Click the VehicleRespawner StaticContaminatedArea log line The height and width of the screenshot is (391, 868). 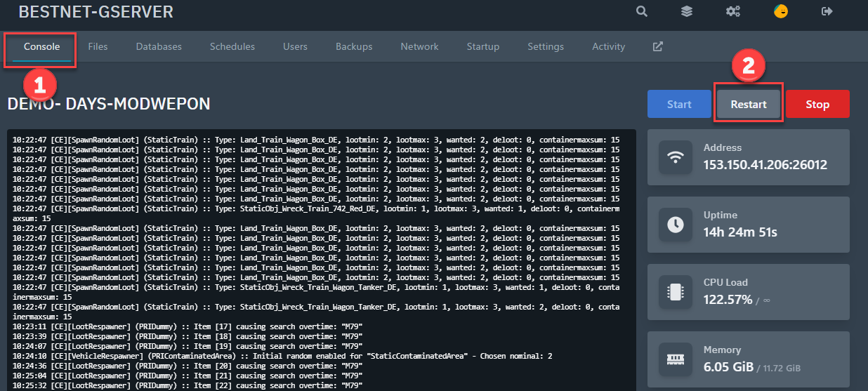tap(282, 356)
